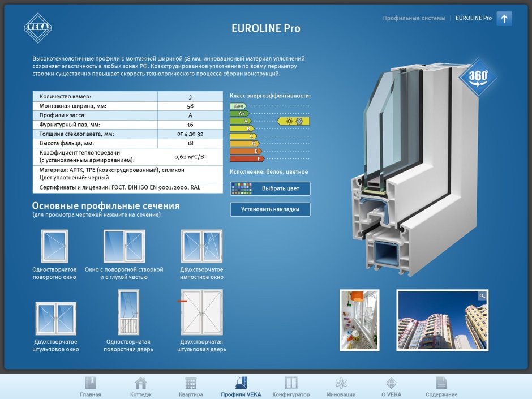Click the Профили класса value A

(x=190, y=115)
